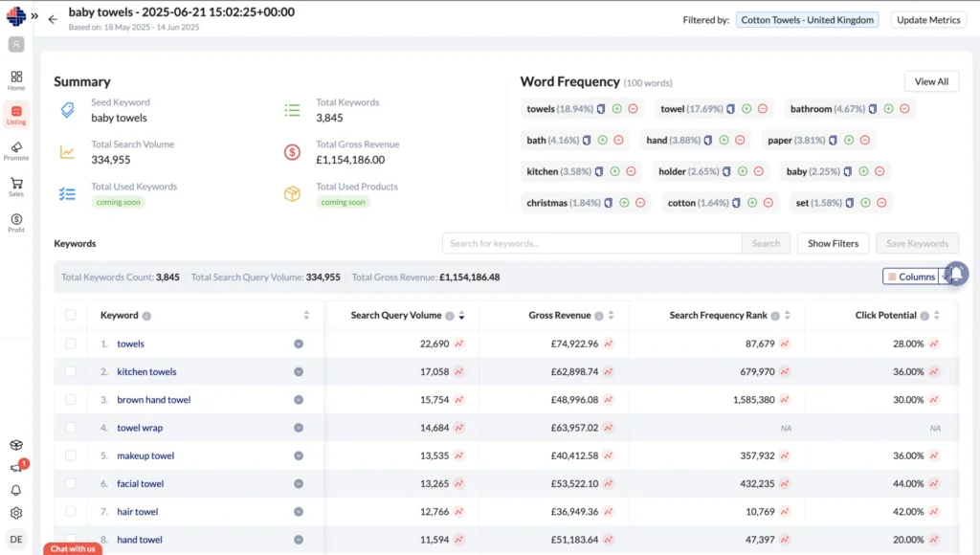Sort by Search Query Volume arrows

[x=462, y=316]
